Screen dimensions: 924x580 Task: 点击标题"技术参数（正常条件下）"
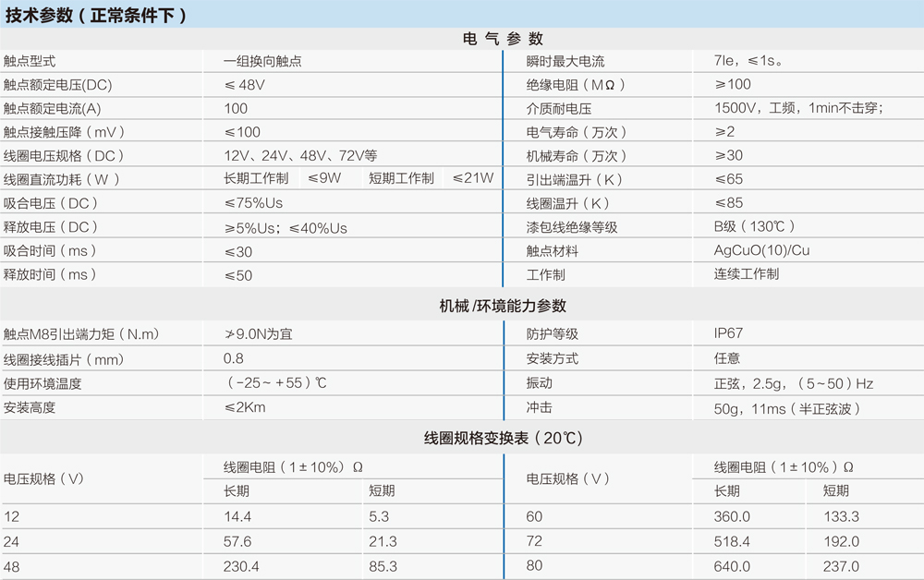[x=96, y=14]
